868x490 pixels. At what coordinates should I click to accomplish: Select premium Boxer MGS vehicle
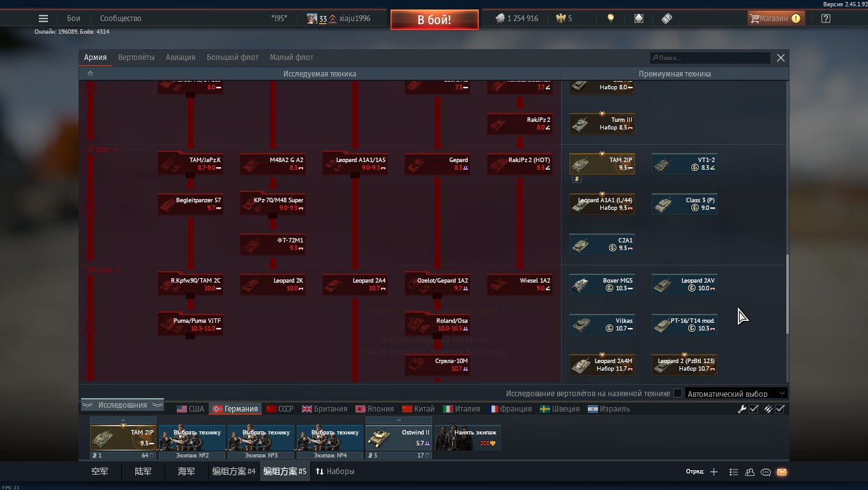(x=602, y=284)
